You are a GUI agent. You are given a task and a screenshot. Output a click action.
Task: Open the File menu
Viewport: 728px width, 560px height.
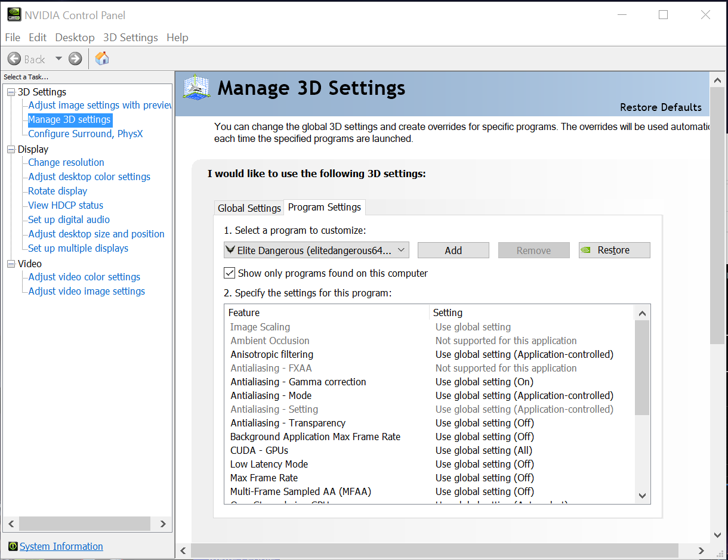coord(13,37)
